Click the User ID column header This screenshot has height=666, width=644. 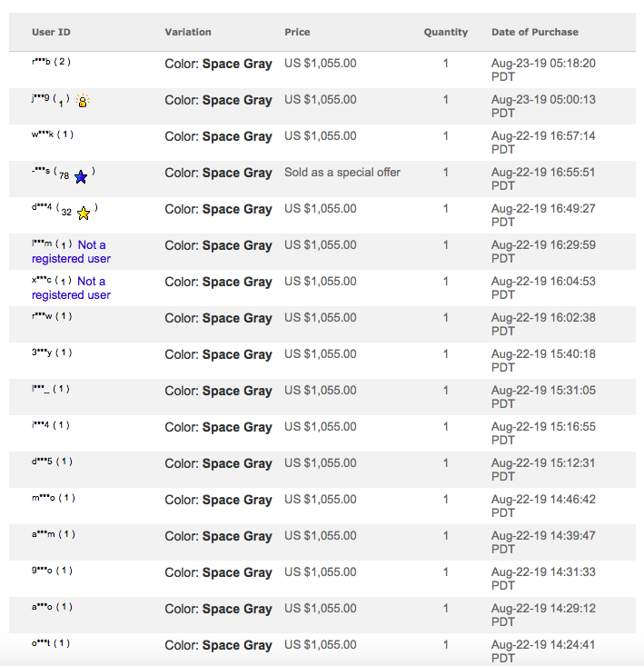(x=51, y=32)
